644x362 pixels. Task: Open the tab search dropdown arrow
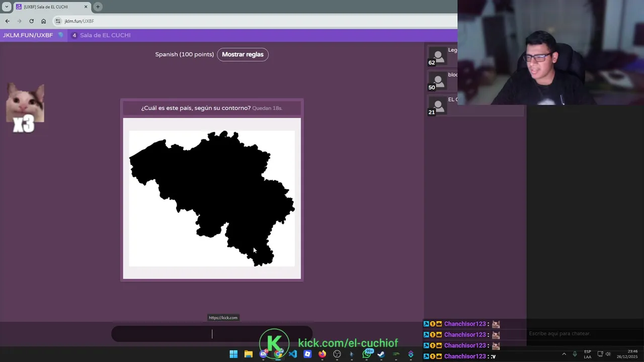[x=7, y=7]
